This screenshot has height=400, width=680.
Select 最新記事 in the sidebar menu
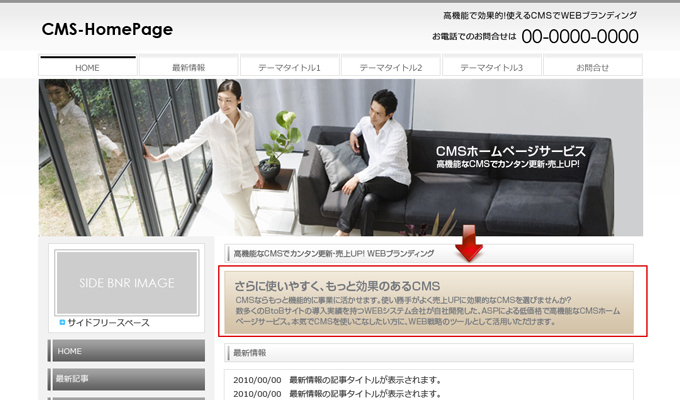coord(129,379)
